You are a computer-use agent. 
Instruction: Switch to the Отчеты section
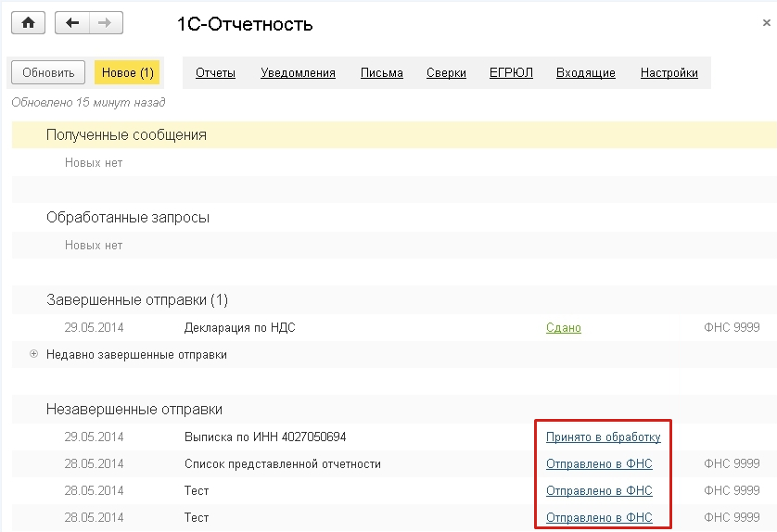tap(215, 73)
